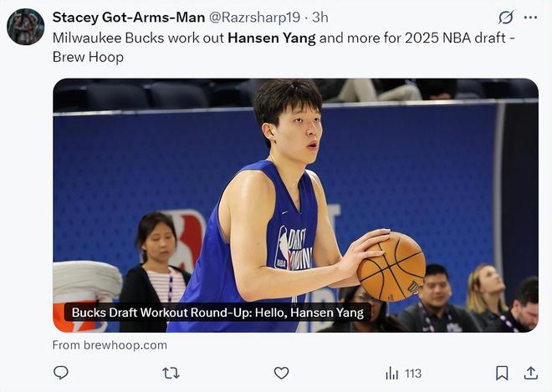Open Stacey Got-Arms-Man profile avatar
The width and height of the screenshot is (552, 392).
click(26, 27)
